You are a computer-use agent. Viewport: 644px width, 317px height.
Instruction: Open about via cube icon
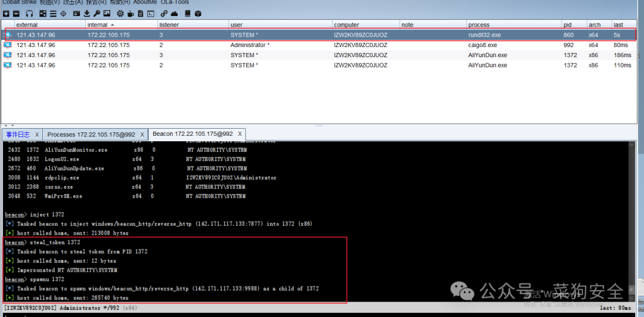point(198,14)
